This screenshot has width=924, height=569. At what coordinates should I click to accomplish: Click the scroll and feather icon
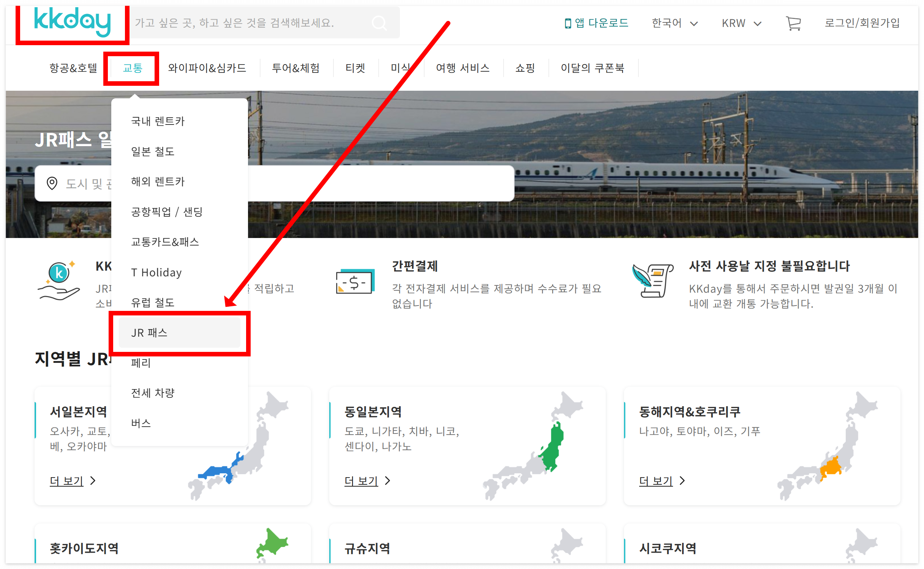point(652,280)
